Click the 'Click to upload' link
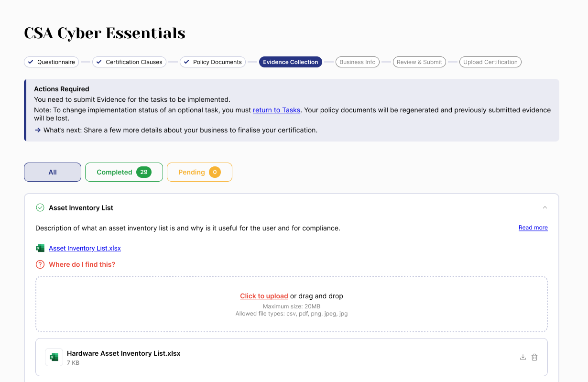 (x=264, y=296)
